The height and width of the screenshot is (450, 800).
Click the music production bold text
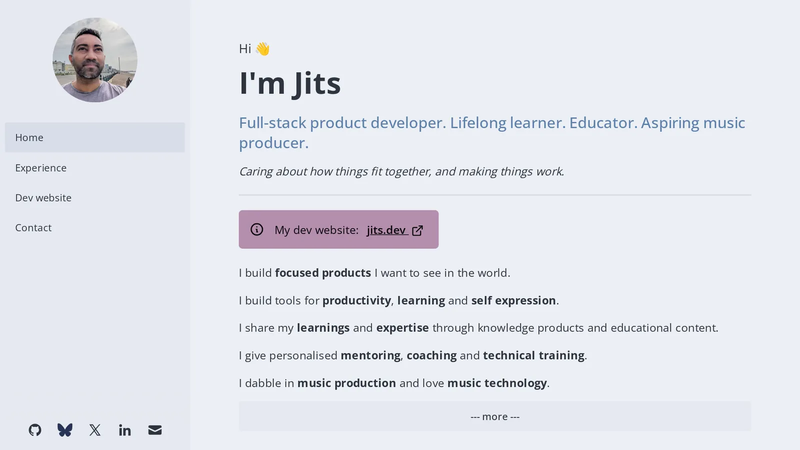(346, 383)
